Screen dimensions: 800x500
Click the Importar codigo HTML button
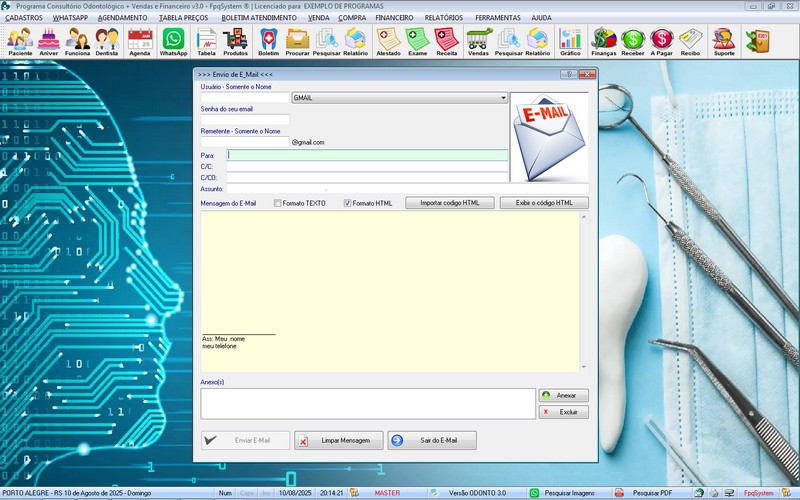(450, 203)
